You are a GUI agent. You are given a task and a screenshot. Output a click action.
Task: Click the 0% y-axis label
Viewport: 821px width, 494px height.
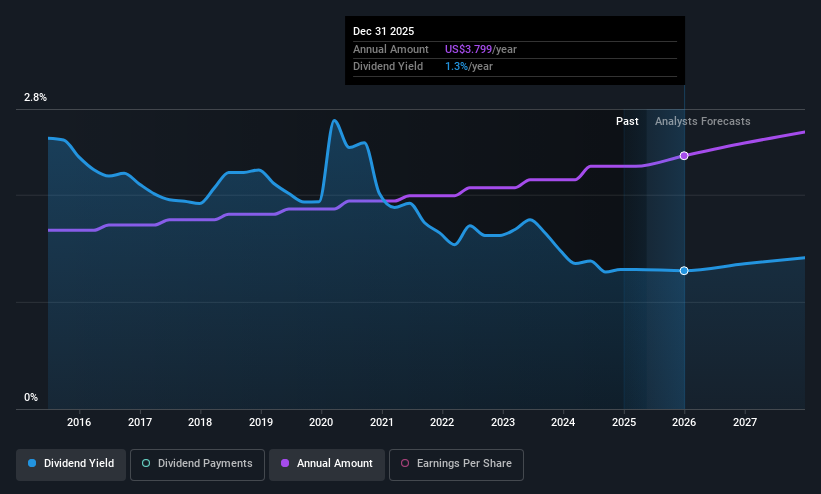pos(31,398)
